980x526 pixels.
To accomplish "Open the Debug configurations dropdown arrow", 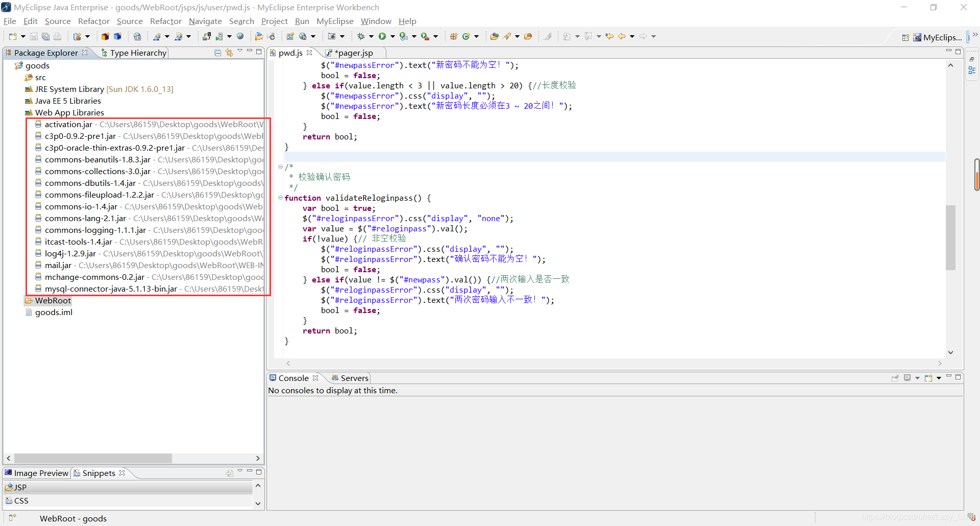I will tap(371, 36).
